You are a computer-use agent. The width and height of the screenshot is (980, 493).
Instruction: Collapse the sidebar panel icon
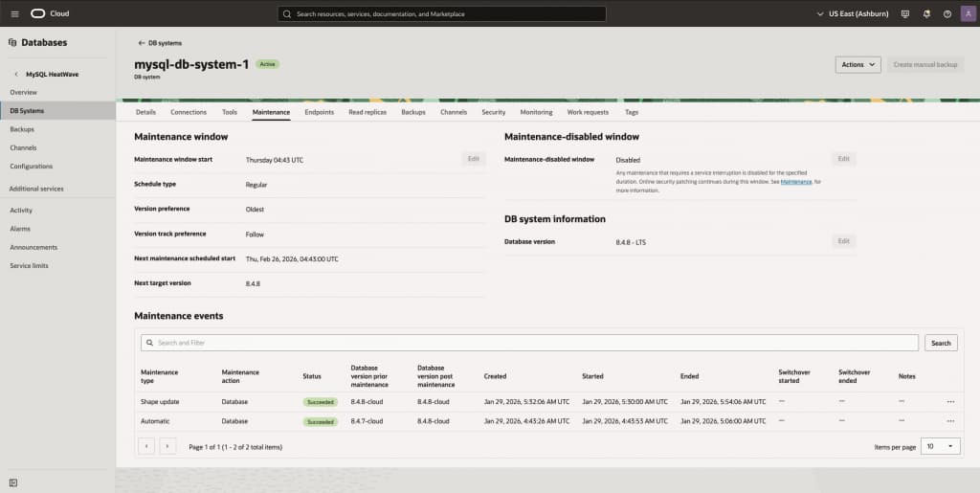[x=13, y=482]
